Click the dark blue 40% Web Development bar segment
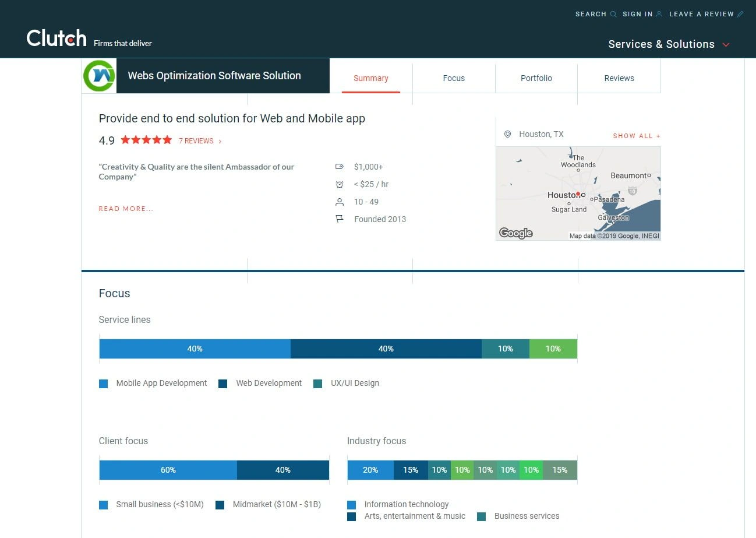Image resolution: width=756 pixels, height=538 pixels. (386, 349)
